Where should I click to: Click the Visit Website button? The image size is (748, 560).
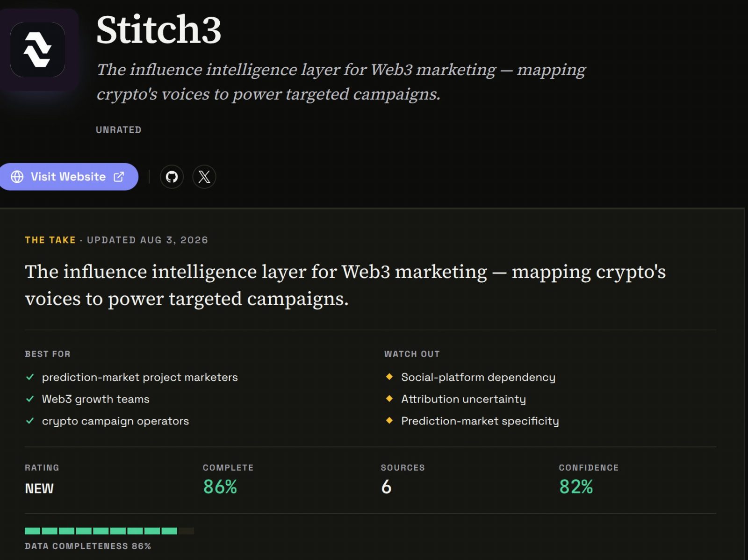pyautogui.click(x=68, y=177)
